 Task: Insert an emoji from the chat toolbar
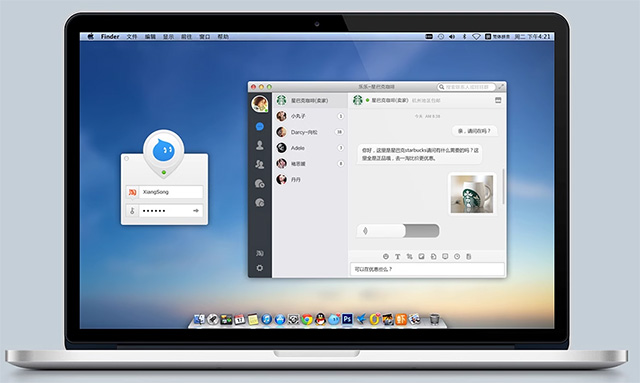coord(386,256)
